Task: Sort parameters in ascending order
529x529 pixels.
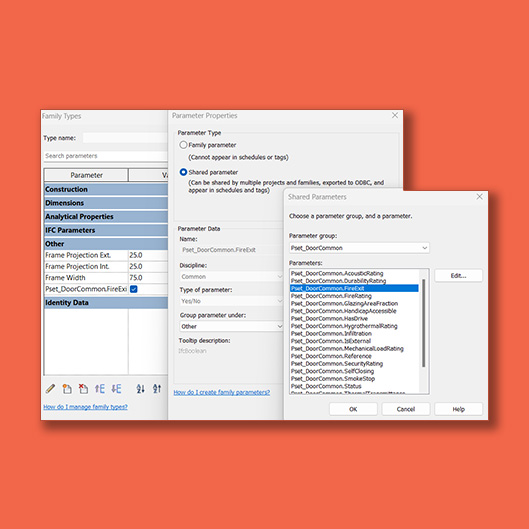Action: click(140, 389)
